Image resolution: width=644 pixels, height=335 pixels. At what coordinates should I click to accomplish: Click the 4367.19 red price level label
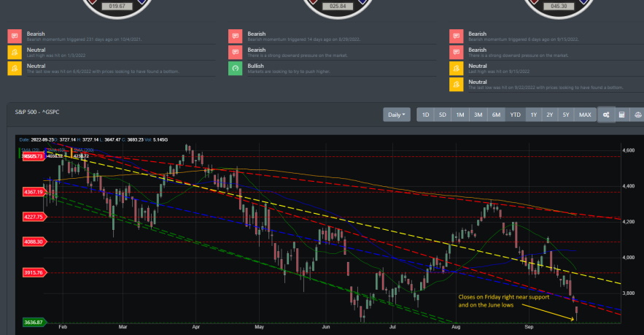(34, 192)
